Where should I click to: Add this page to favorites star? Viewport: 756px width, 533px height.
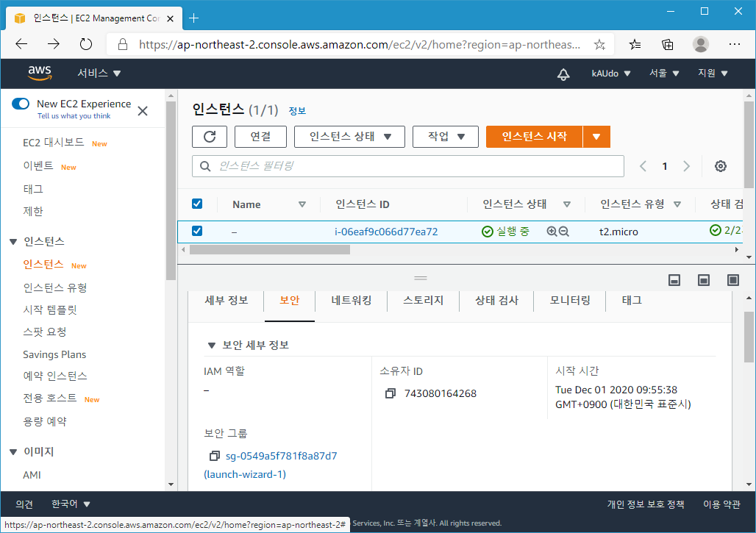pos(599,45)
